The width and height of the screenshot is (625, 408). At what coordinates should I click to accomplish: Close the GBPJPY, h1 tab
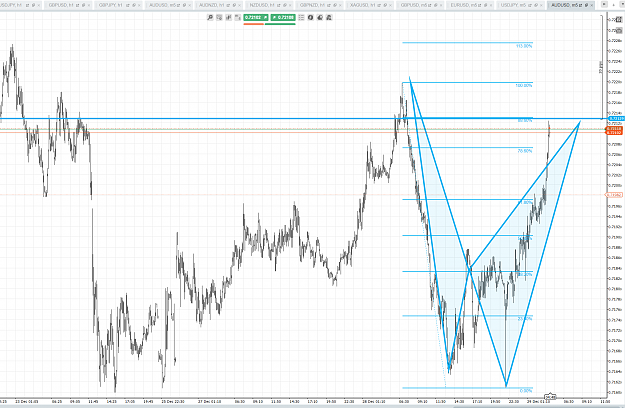pyautogui.click(x=139, y=5)
